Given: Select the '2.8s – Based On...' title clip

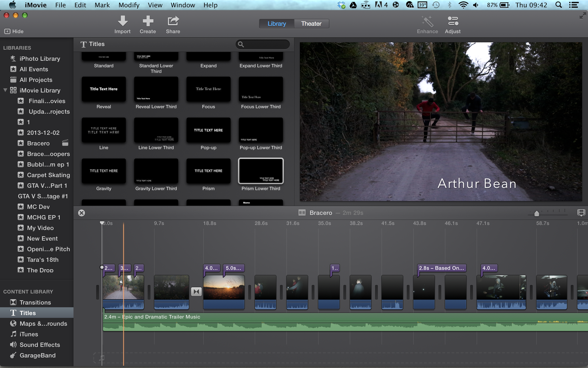Looking at the screenshot, I should 442,268.
